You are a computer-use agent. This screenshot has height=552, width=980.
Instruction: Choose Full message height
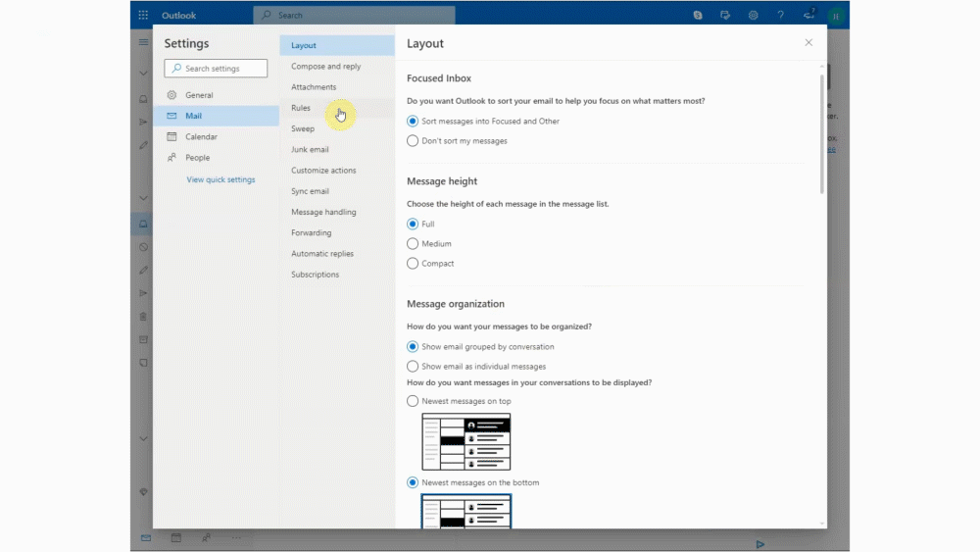(413, 224)
